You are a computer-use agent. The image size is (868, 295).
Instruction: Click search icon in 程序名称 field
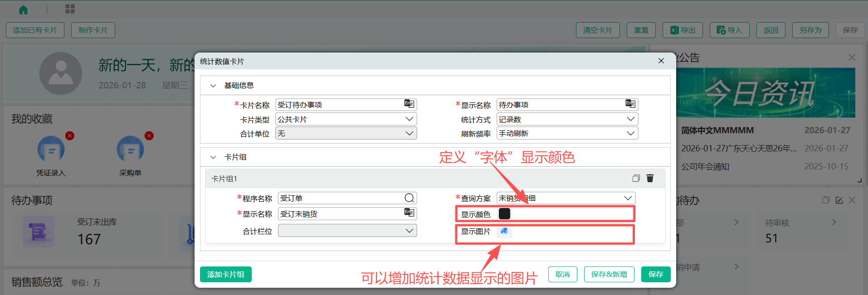click(409, 198)
